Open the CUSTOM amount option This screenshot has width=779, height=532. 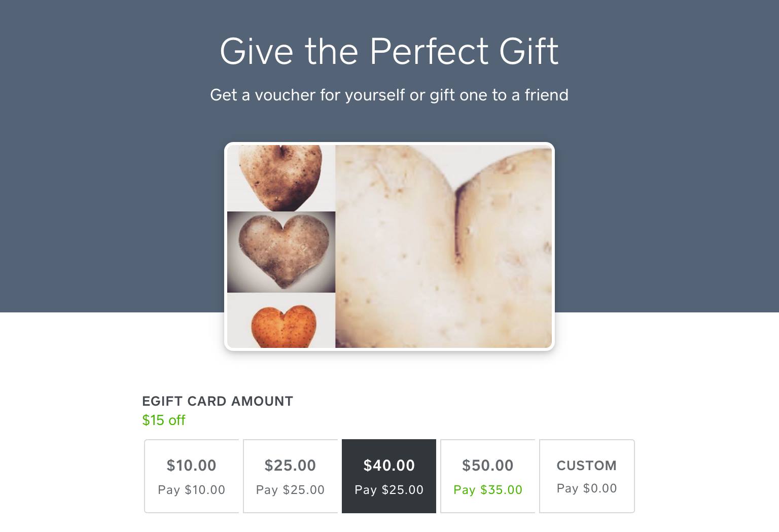point(587,476)
